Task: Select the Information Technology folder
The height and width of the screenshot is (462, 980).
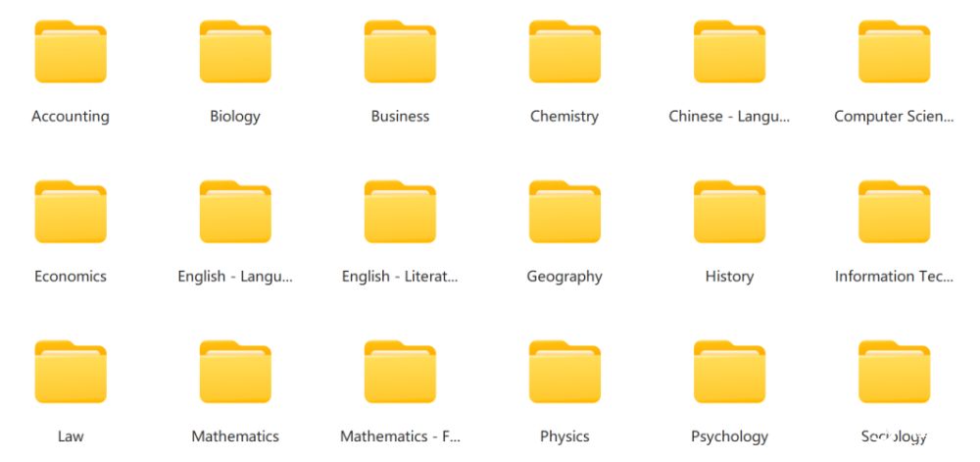Action: click(894, 212)
